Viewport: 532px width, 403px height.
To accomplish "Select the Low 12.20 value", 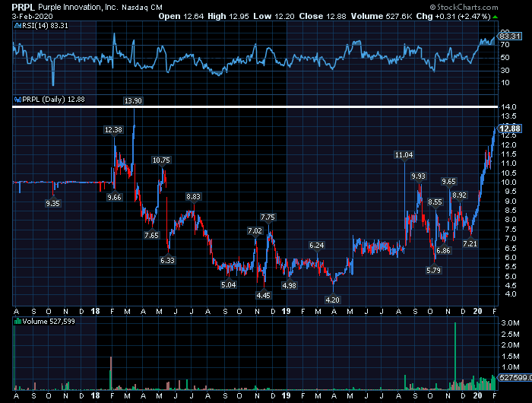I will [274, 16].
